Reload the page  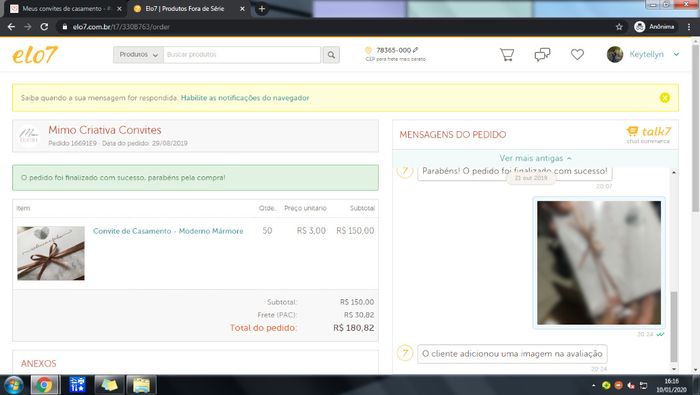coord(44,27)
